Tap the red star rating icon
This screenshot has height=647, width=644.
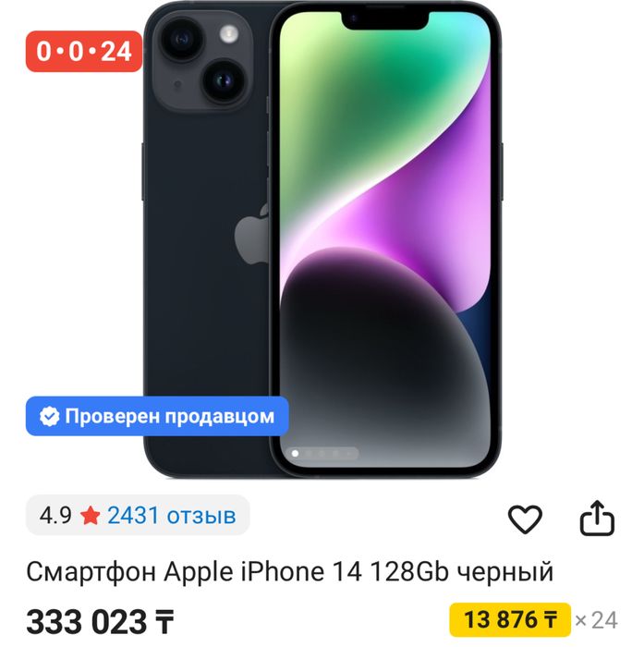click(x=90, y=516)
